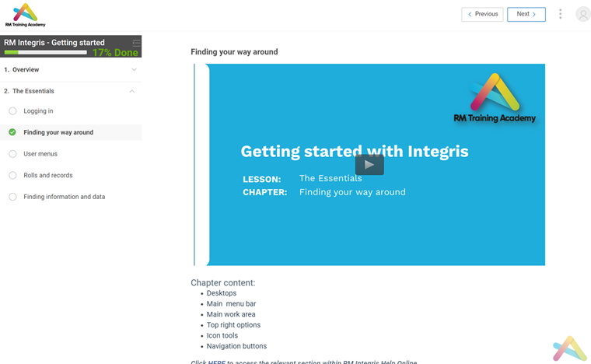
Task: Open the Overview section heading
Action: pos(25,70)
